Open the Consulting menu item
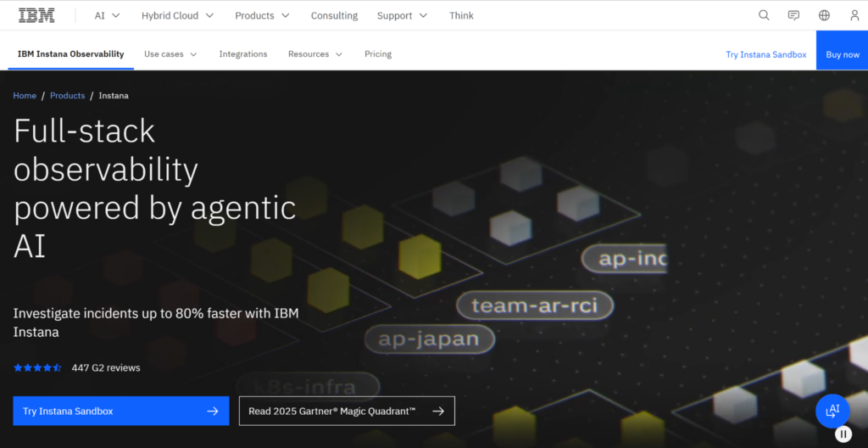The height and width of the screenshot is (448, 868). (334, 15)
